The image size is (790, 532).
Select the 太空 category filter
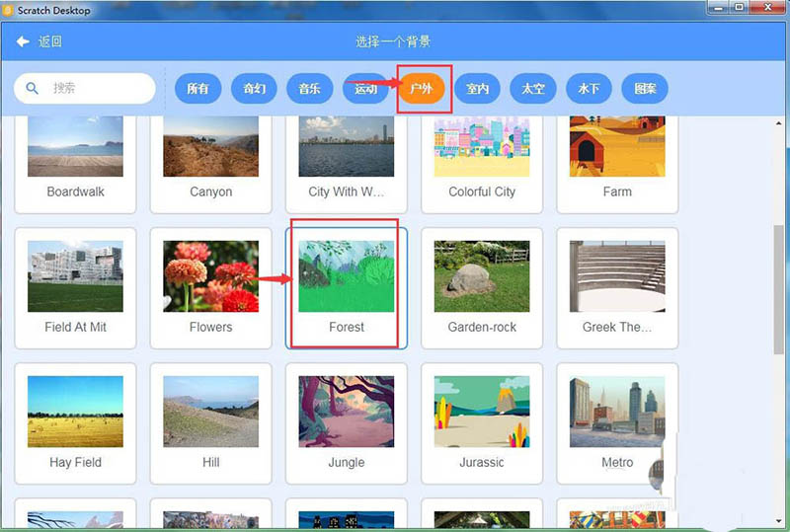pyautogui.click(x=533, y=88)
